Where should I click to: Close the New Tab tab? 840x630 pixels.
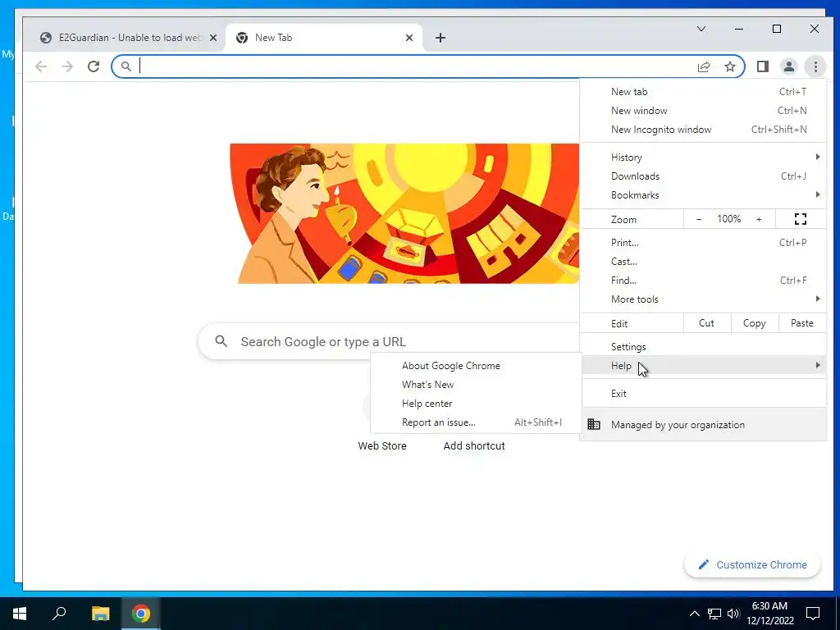(409, 38)
